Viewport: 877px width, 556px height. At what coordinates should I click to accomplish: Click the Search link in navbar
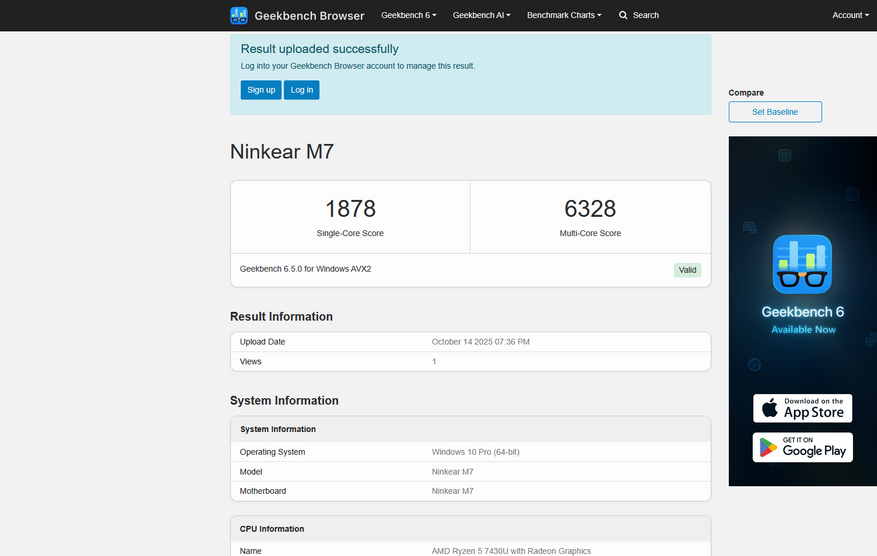pyautogui.click(x=645, y=15)
